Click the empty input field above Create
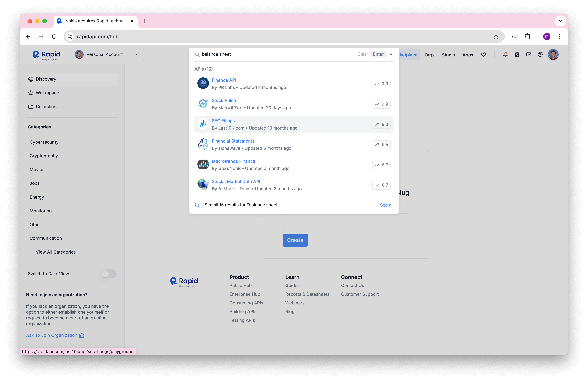Screen dimensions: 588x382 [346, 221]
